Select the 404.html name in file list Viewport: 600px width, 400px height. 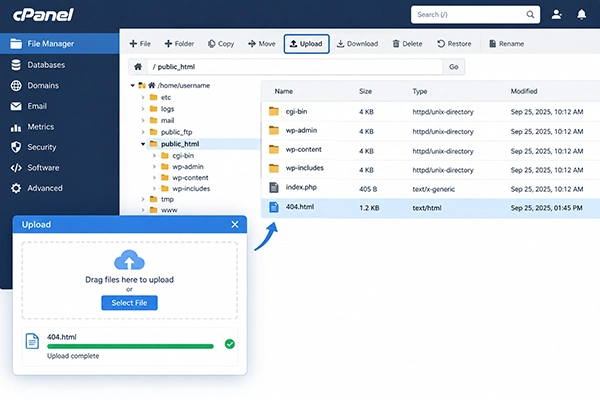click(x=300, y=207)
